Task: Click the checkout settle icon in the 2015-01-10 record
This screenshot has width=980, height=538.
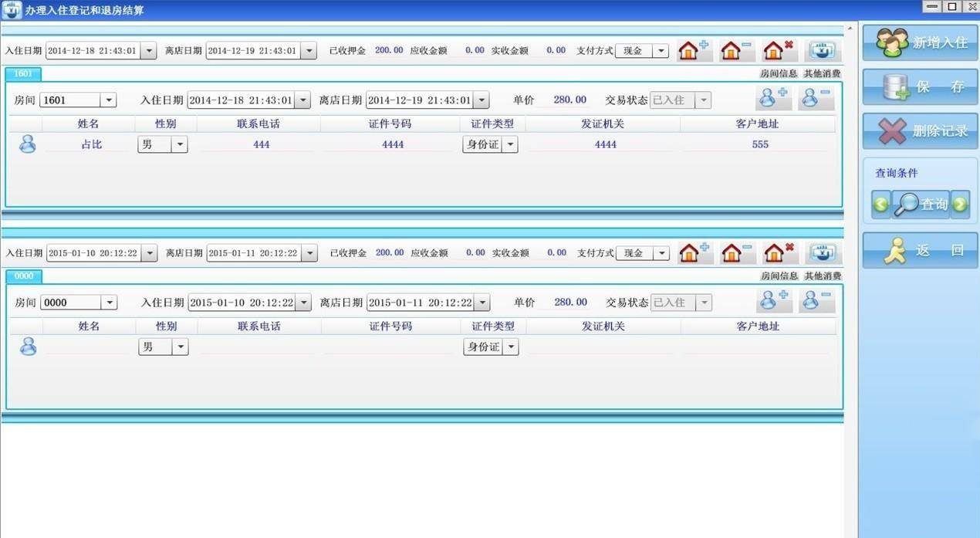Action: pos(824,252)
